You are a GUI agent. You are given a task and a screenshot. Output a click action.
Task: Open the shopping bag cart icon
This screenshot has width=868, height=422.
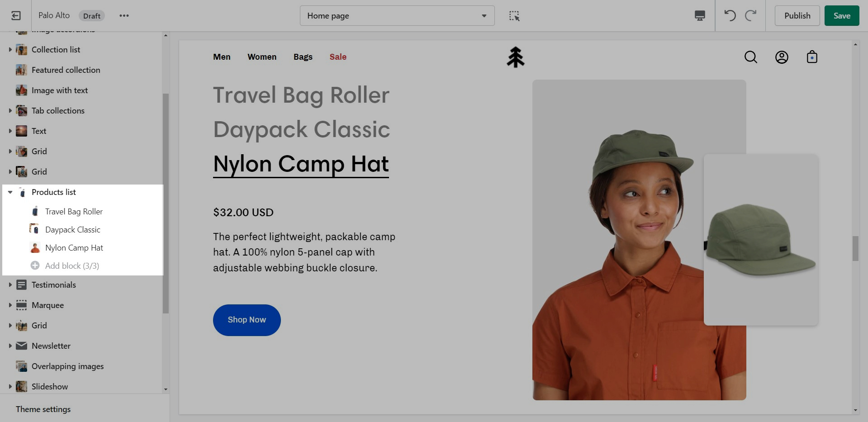point(812,57)
